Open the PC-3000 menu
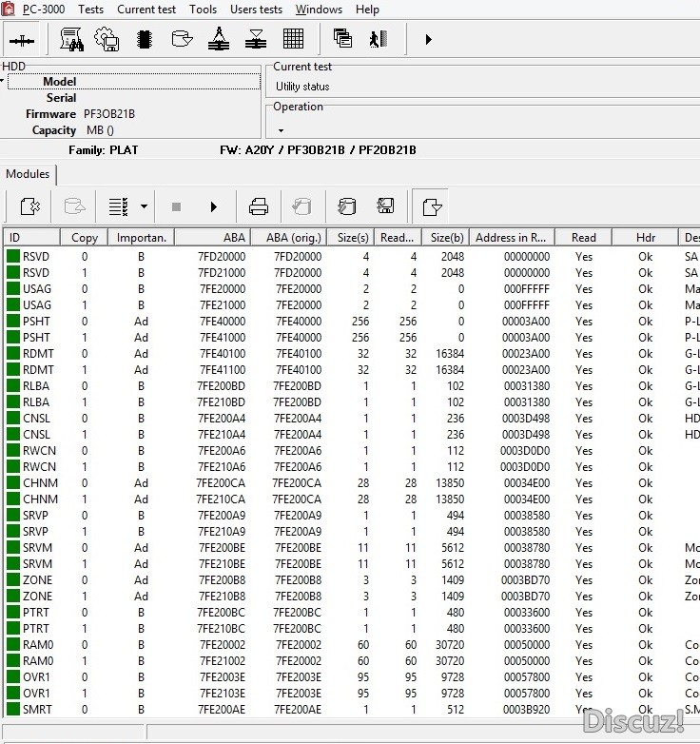The width and height of the screenshot is (700, 744). click(x=44, y=10)
